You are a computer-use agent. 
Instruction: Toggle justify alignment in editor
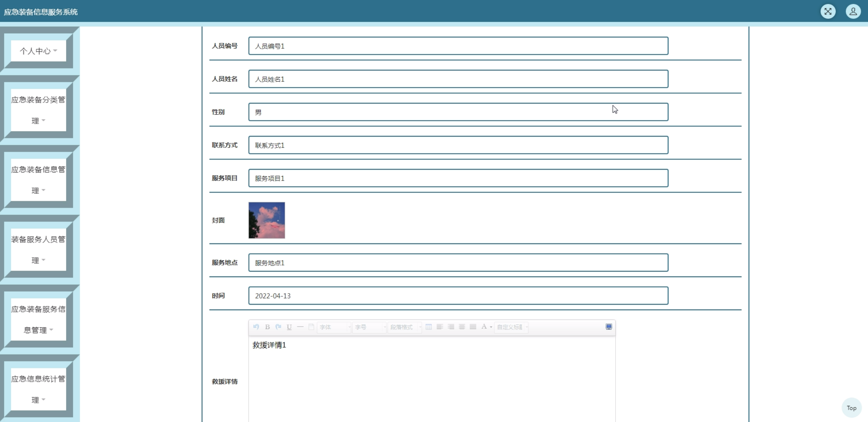point(473,327)
